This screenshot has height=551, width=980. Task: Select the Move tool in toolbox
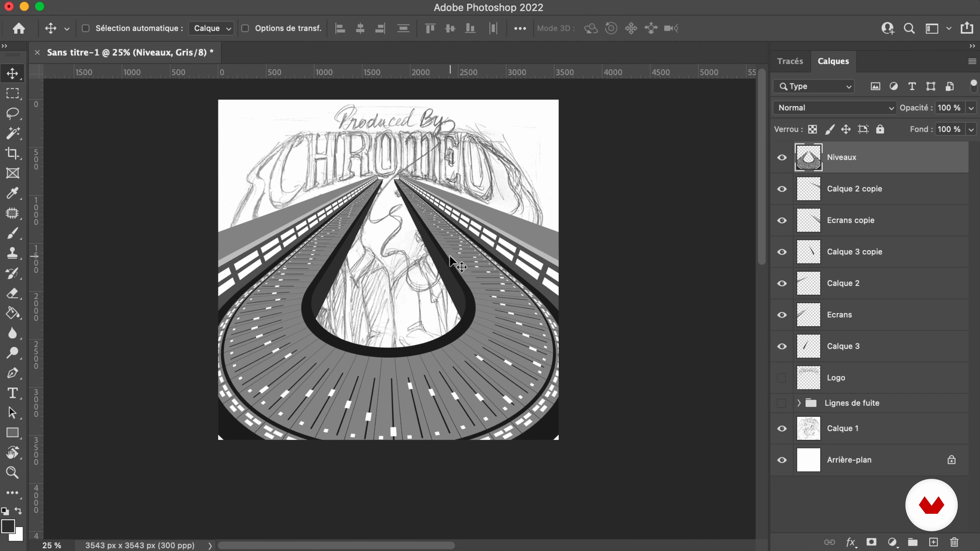coord(13,73)
